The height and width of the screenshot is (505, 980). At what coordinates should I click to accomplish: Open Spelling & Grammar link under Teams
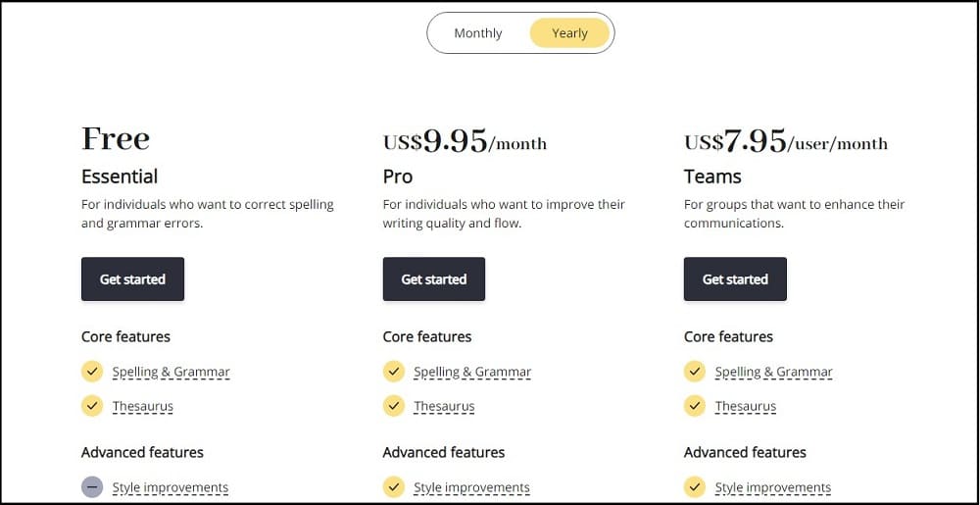(x=774, y=372)
